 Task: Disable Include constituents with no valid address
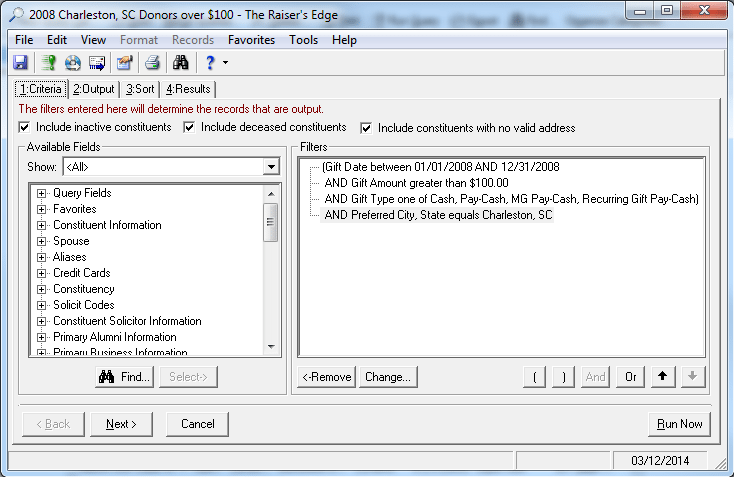(x=366, y=128)
